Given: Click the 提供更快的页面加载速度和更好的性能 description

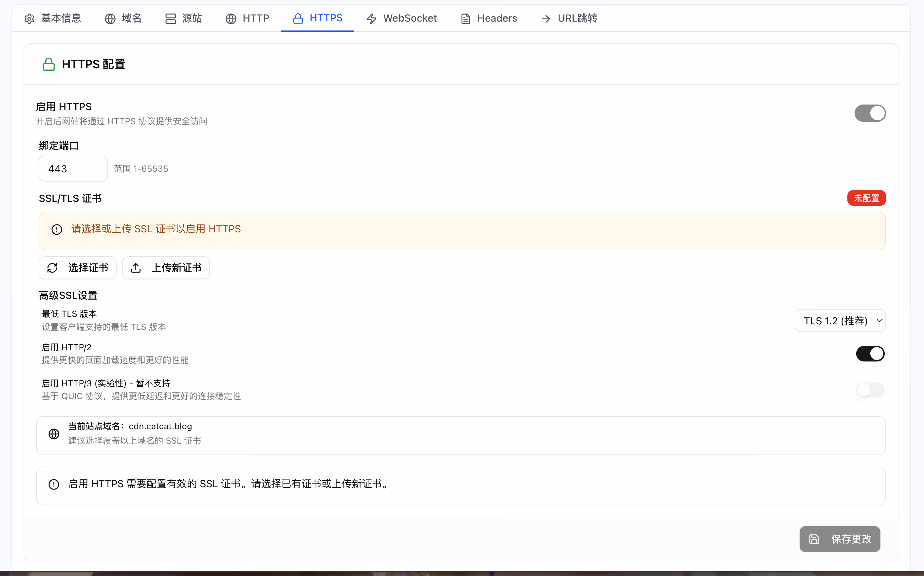Looking at the screenshot, I should pos(115,360).
